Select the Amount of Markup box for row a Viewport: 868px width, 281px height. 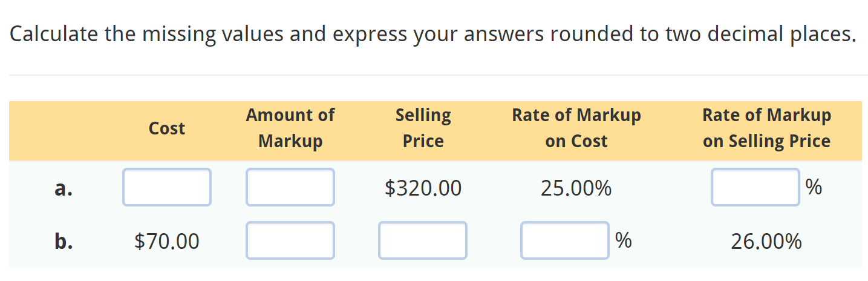coord(290,188)
